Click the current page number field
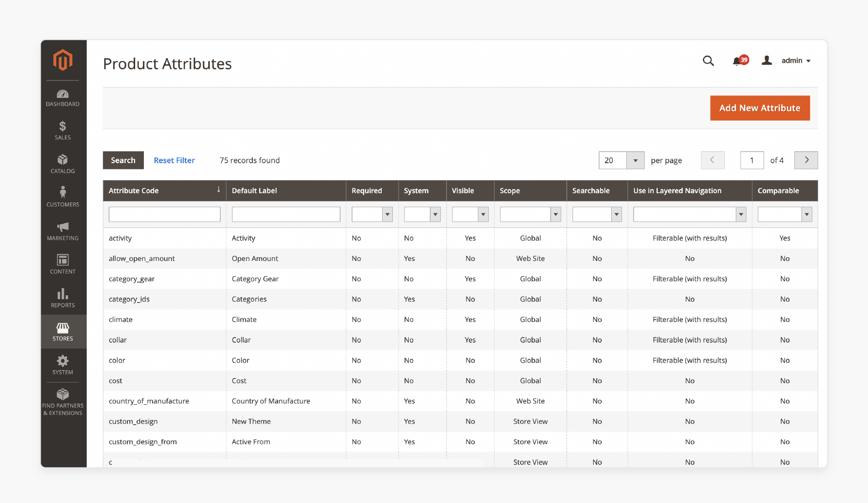The width and height of the screenshot is (868, 503). coord(752,160)
